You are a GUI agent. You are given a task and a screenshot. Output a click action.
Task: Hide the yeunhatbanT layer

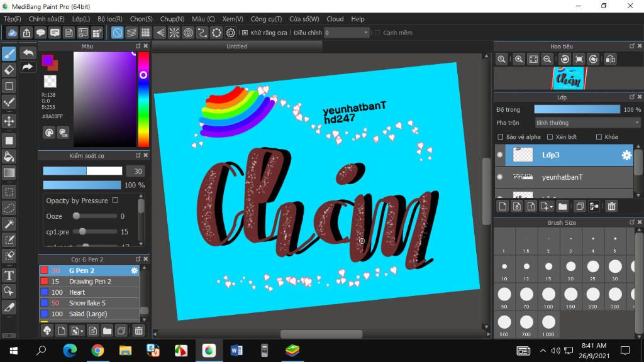[x=500, y=177]
